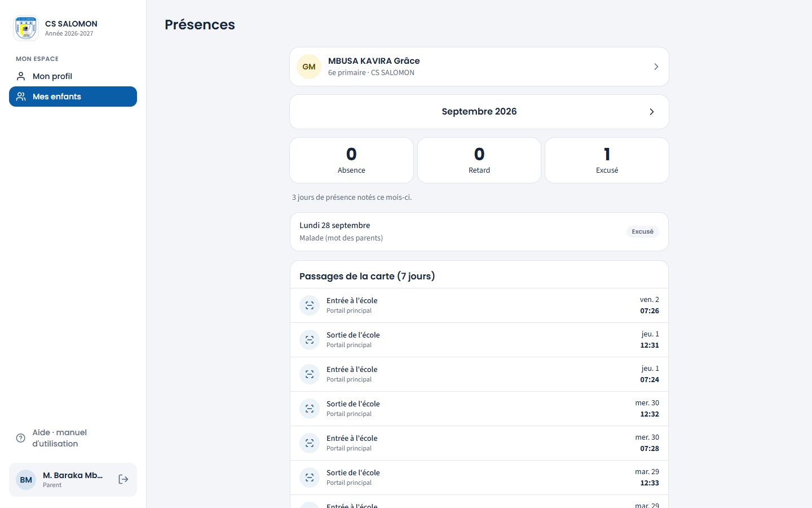Click the CS SALOMON school logo
Screen dimensions: 812x508
coord(26,28)
